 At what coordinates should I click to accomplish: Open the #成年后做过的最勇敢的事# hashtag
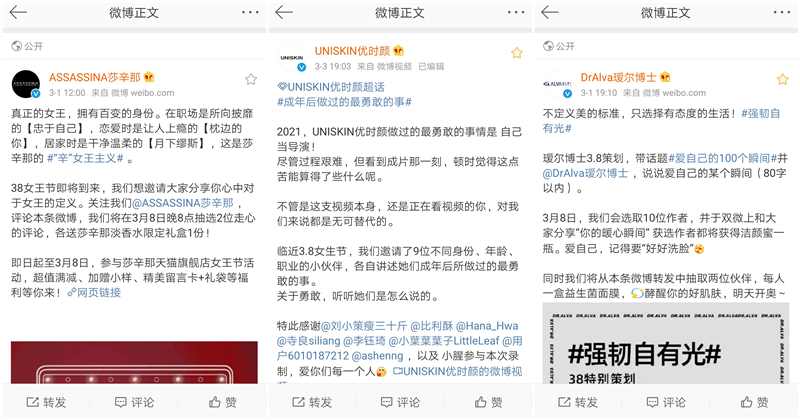[x=344, y=102]
